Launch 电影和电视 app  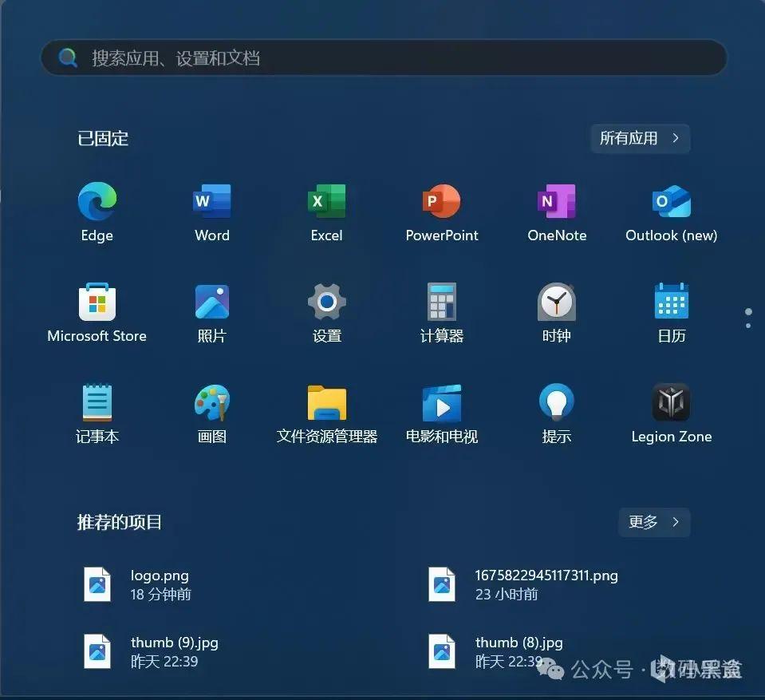pyautogui.click(x=442, y=403)
